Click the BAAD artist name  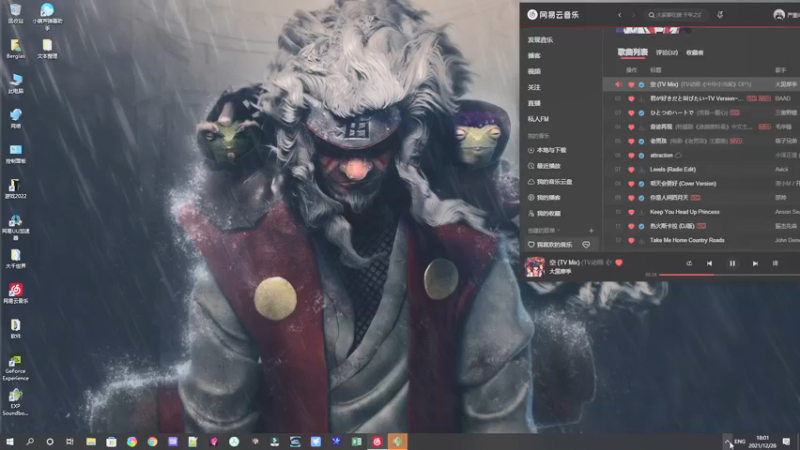783,98
